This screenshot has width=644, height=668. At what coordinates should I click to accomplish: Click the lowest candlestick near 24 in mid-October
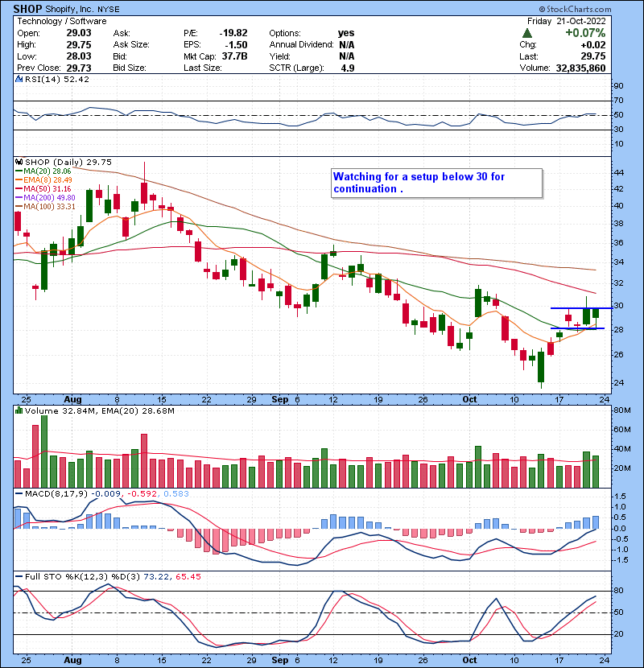(x=541, y=368)
